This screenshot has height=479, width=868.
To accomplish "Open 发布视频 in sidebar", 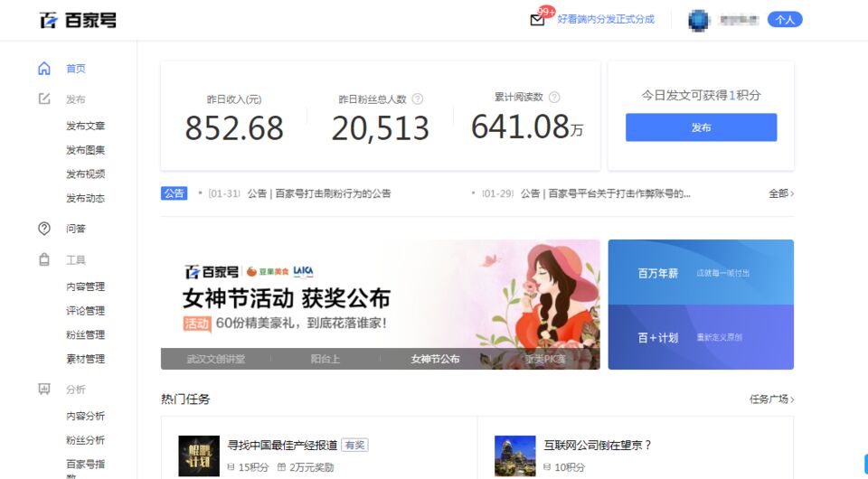I will coord(85,174).
